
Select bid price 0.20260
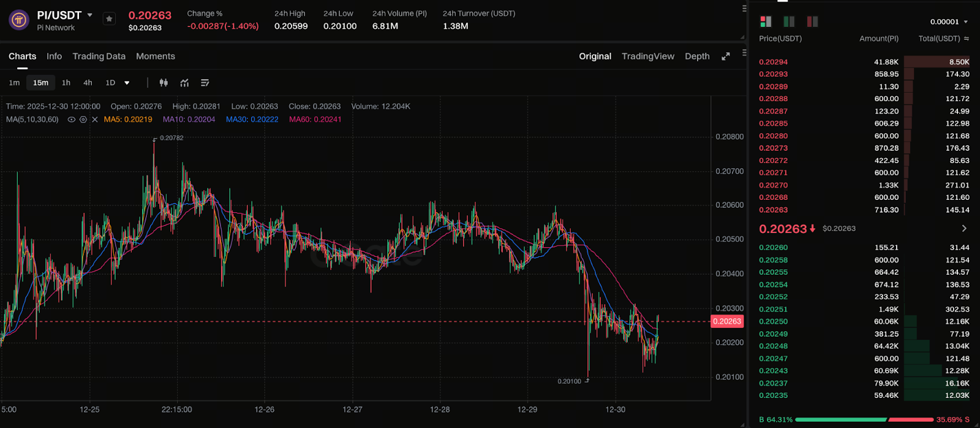774,248
